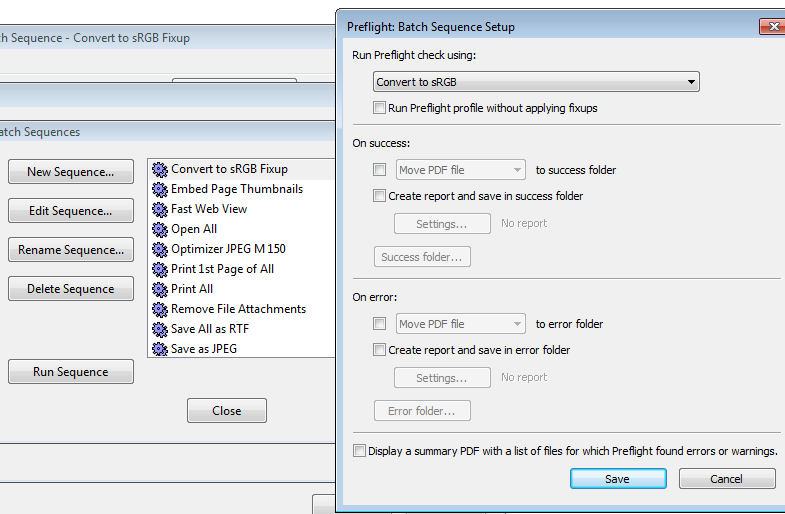785x514 pixels.
Task: Click the gear icon beside Embed Page Thumbnails
Action: pyautogui.click(x=160, y=190)
